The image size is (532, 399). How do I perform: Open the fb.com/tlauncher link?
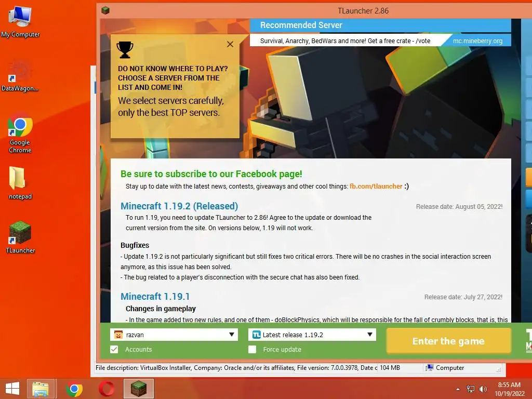[376, 187]
